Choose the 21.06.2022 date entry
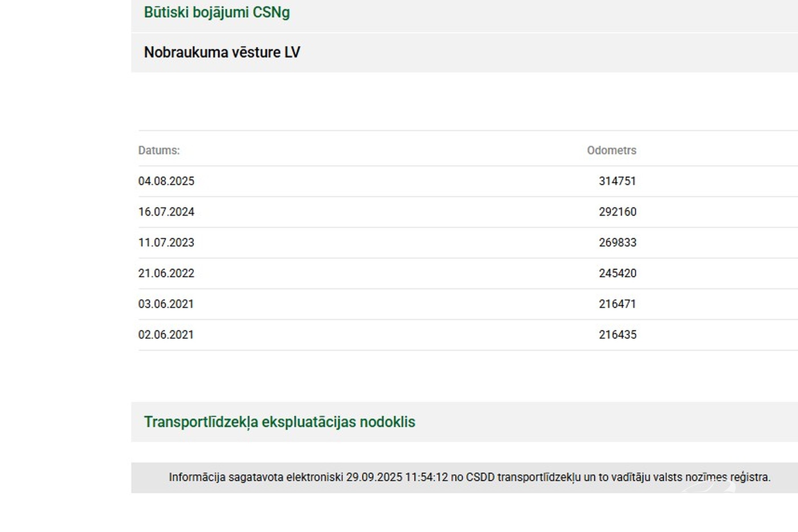The image size is (798, 532). point(166,274)
